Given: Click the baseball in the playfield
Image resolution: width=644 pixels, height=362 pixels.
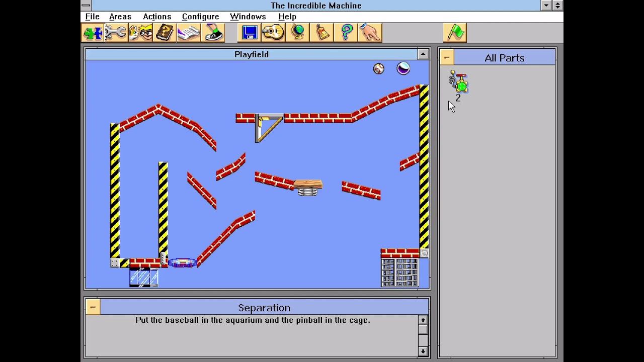Looking at the screenshot, I should [379, 69].
